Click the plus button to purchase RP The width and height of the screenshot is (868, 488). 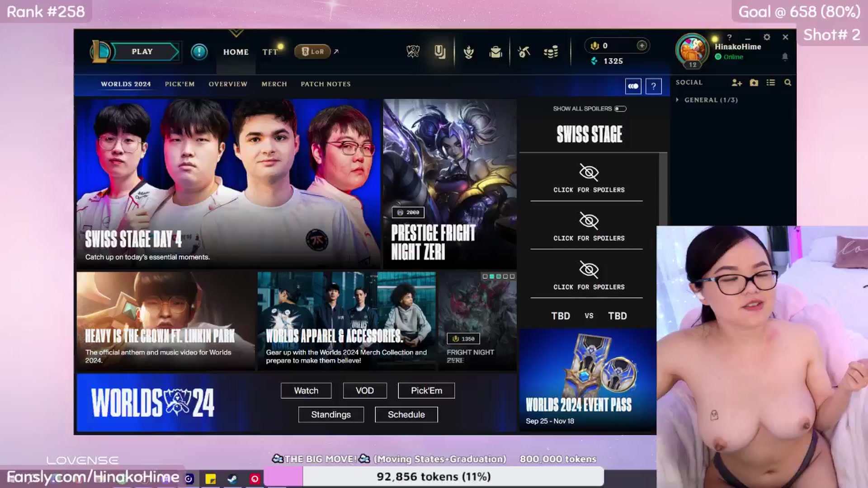click(642, 45)
